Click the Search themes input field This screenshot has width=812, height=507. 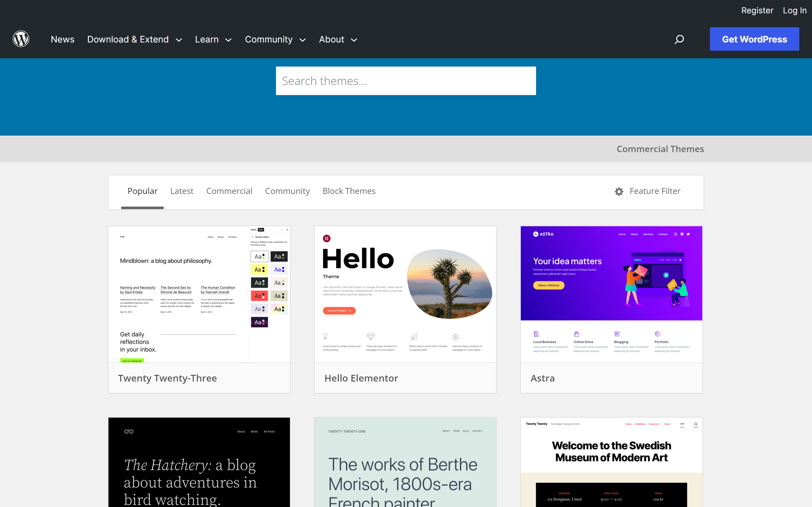tap(405, 81)
